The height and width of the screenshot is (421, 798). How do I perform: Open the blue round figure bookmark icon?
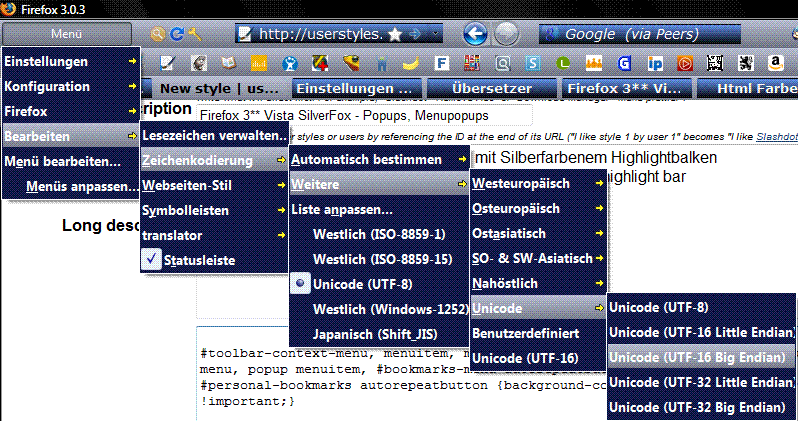pos(290,63)
